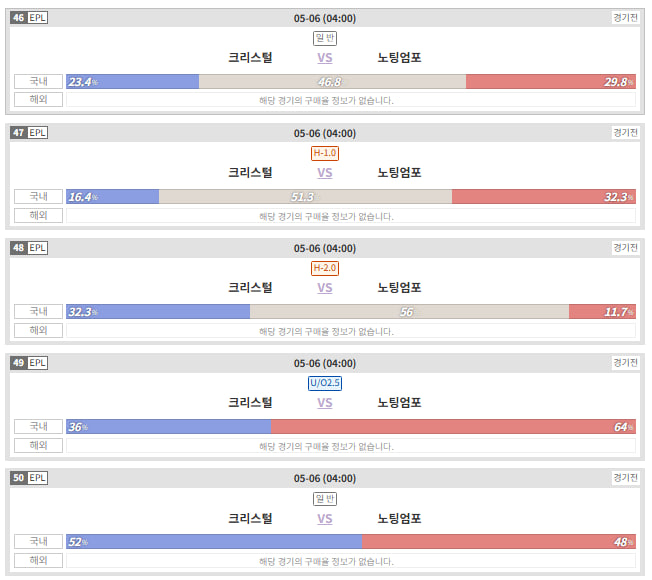Select the 국내 button in match 46
Image resolution: width=652 pixels, height=580 pixels.
point(38,81)
